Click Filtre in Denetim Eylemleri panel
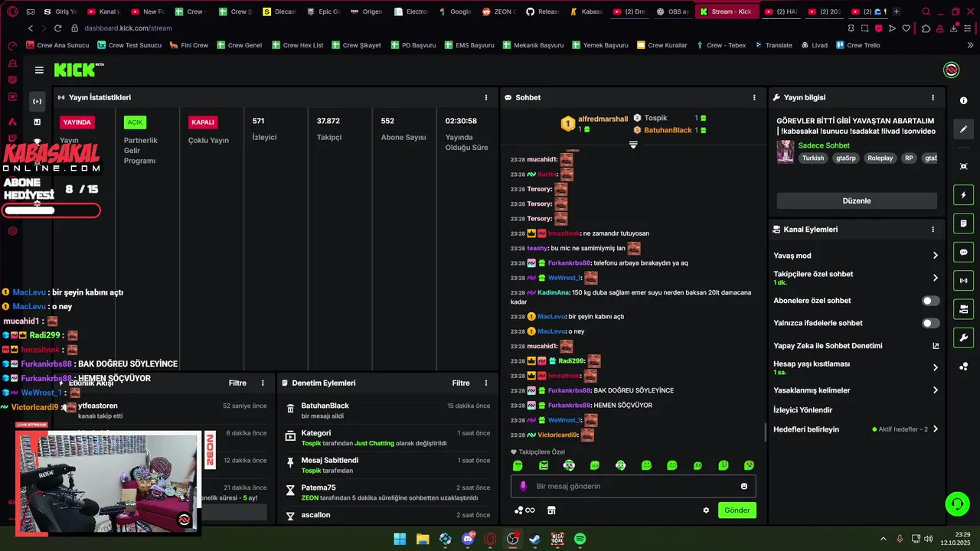 (x=461, y=383)
